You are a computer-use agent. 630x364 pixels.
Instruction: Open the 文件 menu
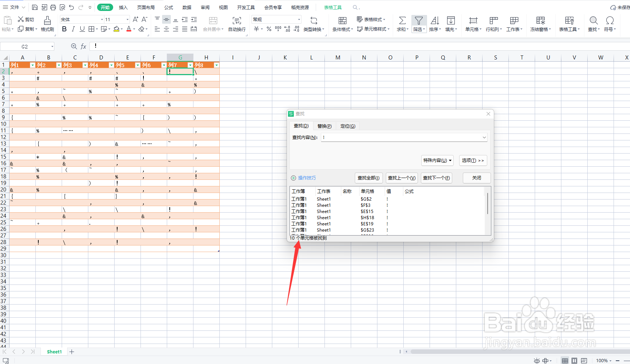(14, 7)
